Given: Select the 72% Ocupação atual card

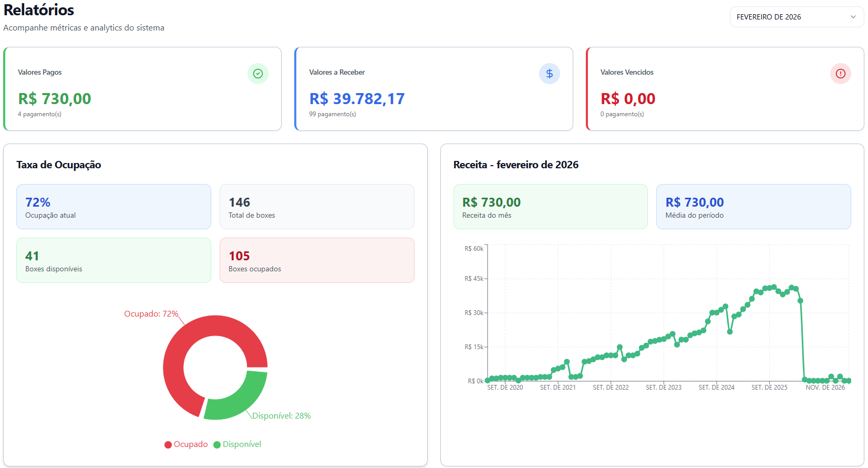Looking at the screenshot, I should pos(113,207).
